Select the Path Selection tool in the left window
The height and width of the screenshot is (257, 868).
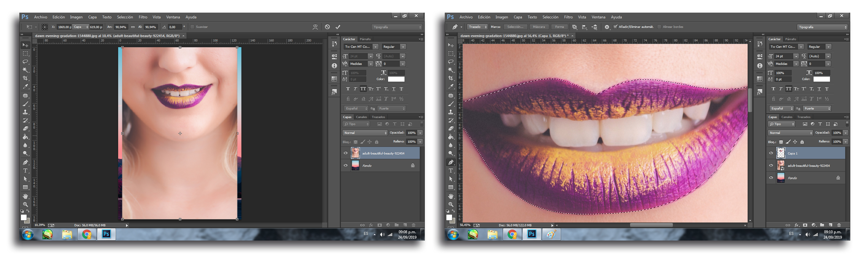(x=25, y=179)
